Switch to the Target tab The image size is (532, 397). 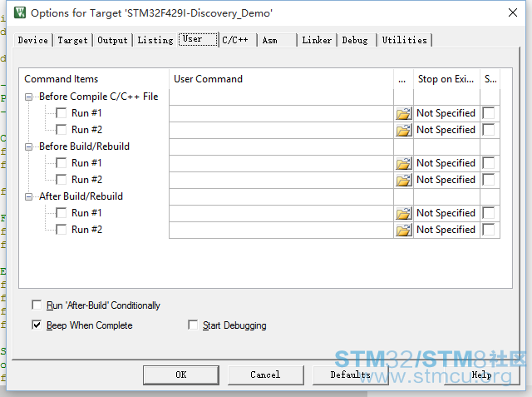click(72, 41)
